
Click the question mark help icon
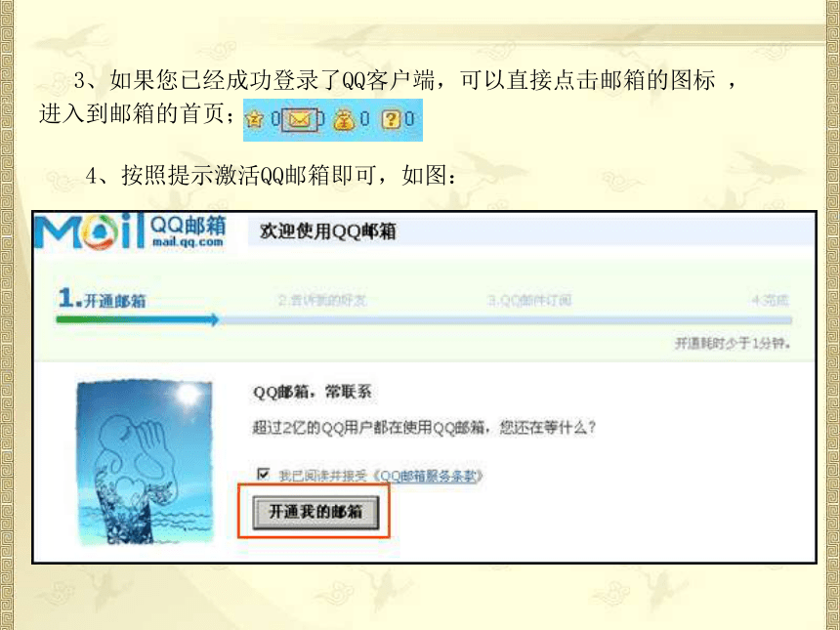pos(391,119)
